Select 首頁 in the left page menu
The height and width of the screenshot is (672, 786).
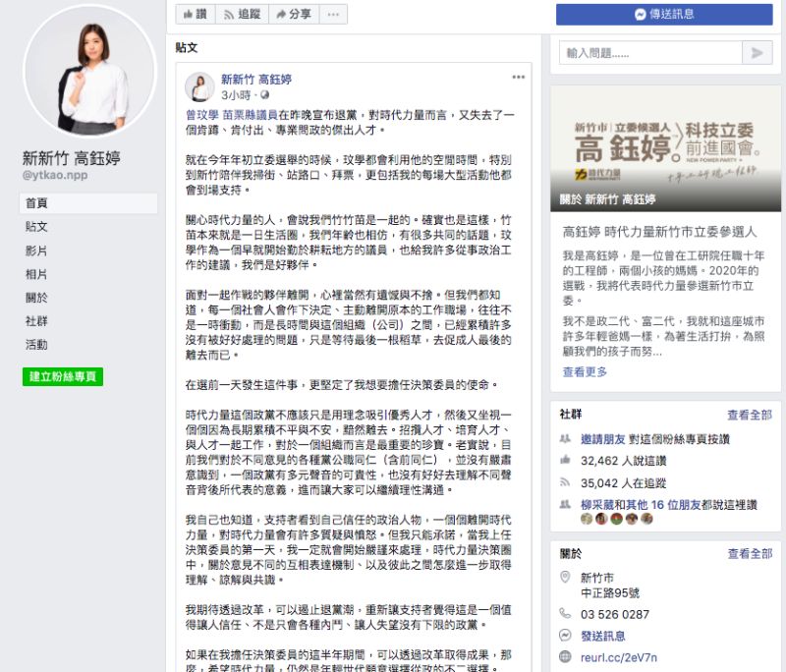coord(88,203)
